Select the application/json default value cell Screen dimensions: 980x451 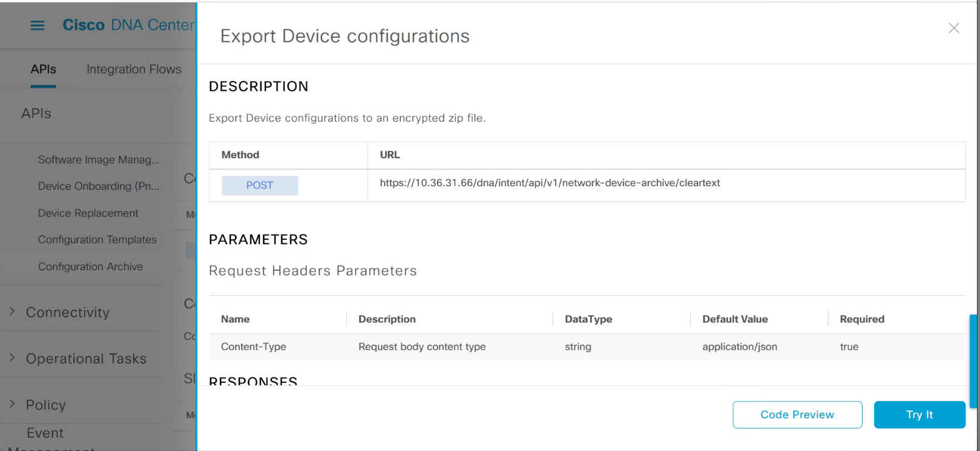coord(740,346)
